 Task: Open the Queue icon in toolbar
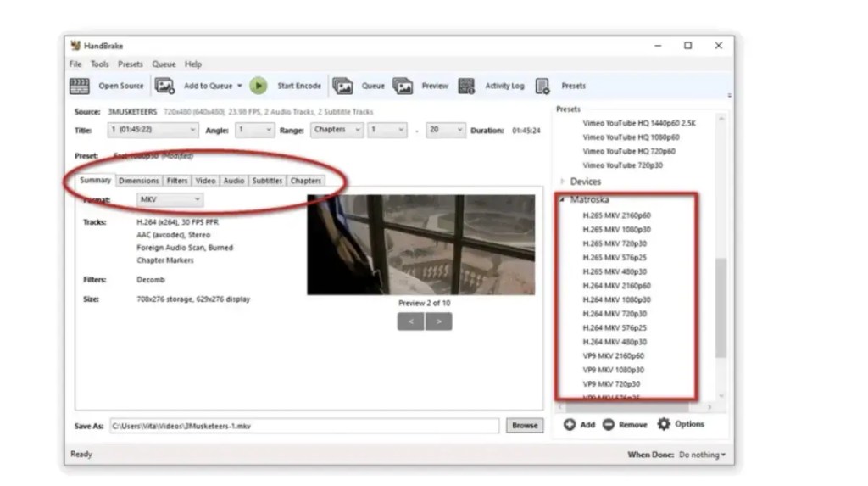[342, 86]
